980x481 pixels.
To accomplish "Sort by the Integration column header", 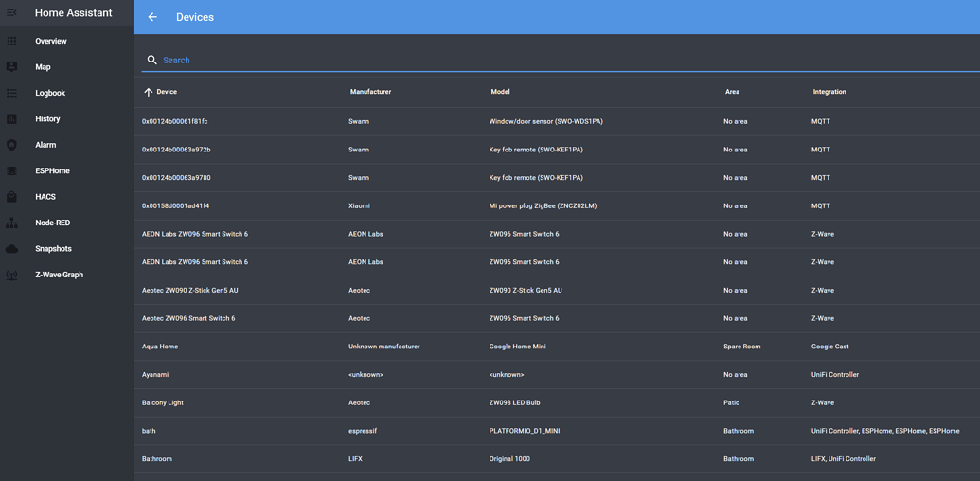I will pyautogui.click(x=829, y=92).
